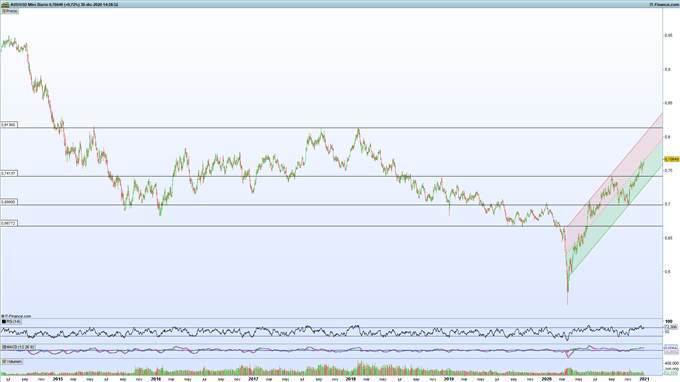The height and width of the screenshot is (382, 680).
Task: Click the 2016 label on the time axis
Action: tap(156, 379)
